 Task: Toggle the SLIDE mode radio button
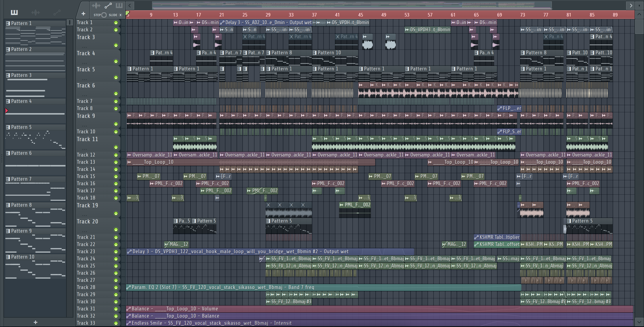(x=121, y=15)
